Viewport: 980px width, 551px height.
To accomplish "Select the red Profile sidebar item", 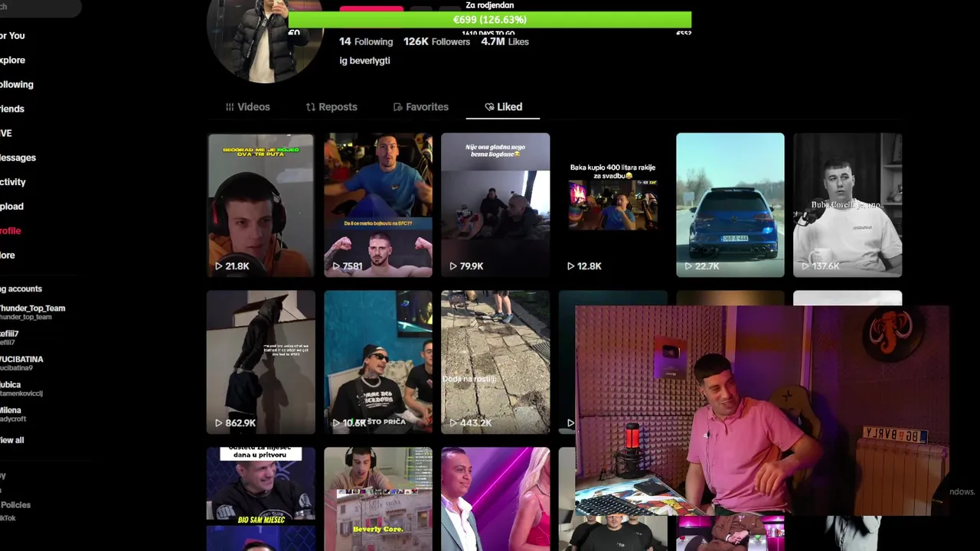I will pos(11,231).
